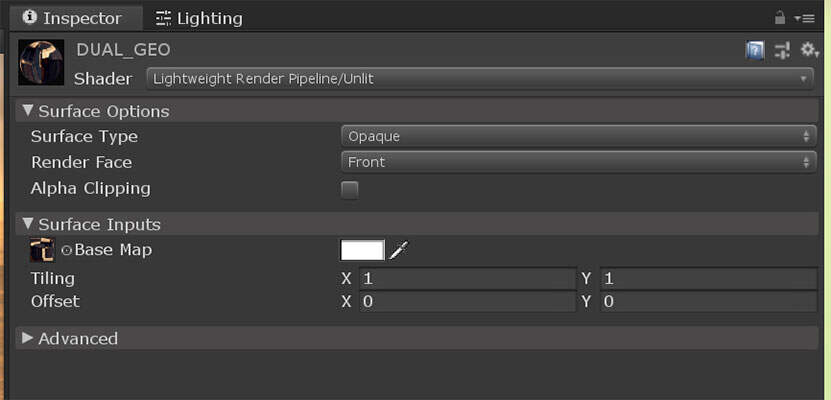Expand the Advanced section
831x400 pixels.
(28, 338)
